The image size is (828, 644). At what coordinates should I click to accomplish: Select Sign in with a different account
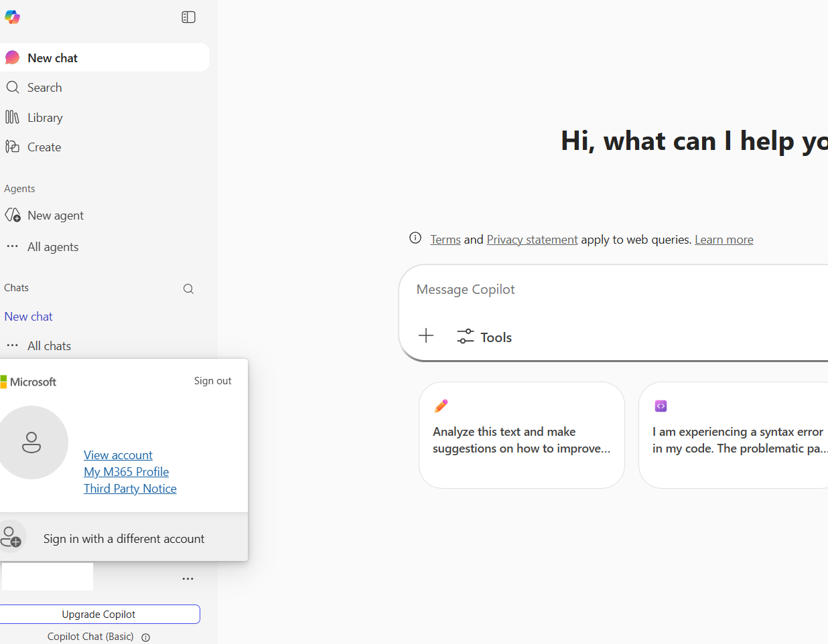click(x=124, y=538)
